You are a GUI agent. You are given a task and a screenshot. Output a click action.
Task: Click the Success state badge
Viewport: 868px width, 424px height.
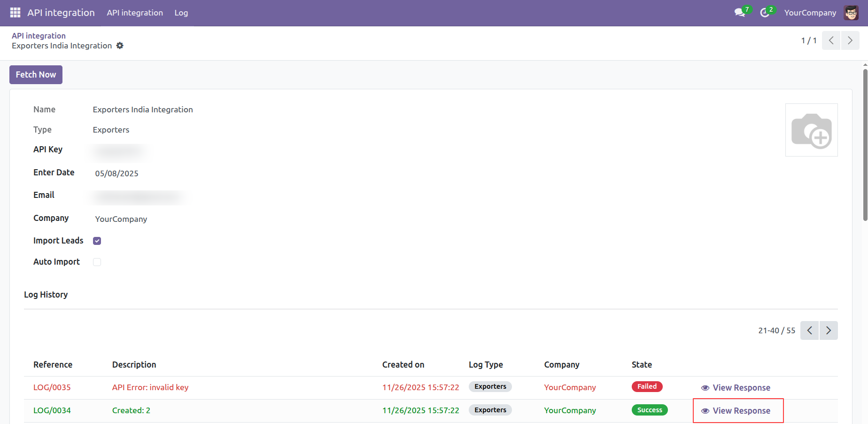point(650,410)
